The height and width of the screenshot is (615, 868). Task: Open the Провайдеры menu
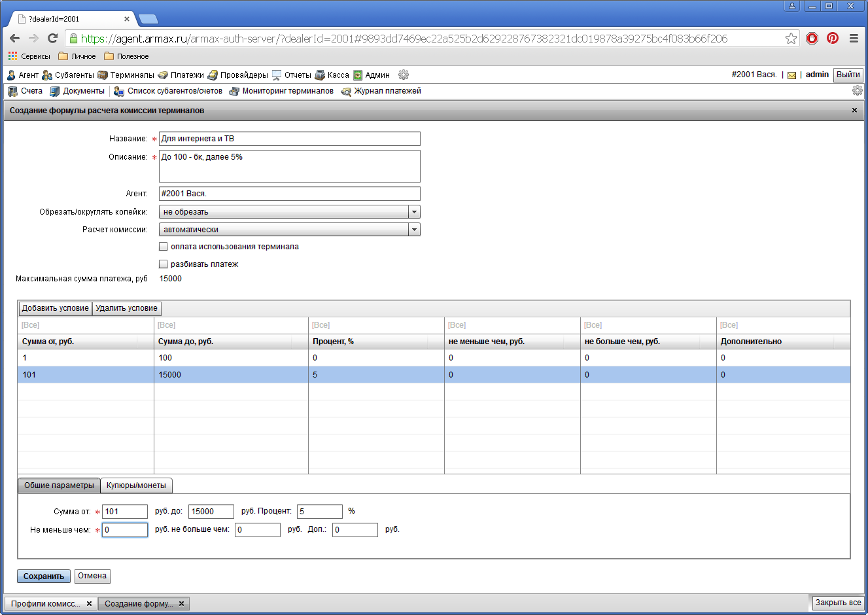(238, 75)
